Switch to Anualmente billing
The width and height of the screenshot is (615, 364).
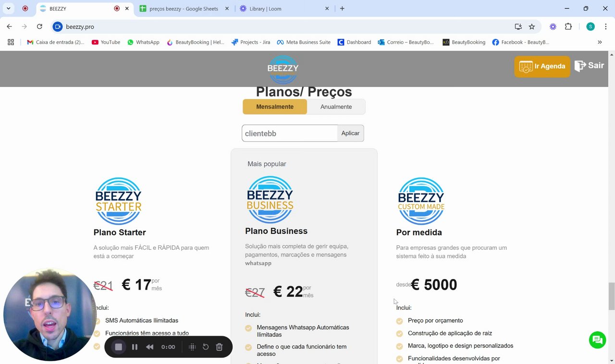336,107
